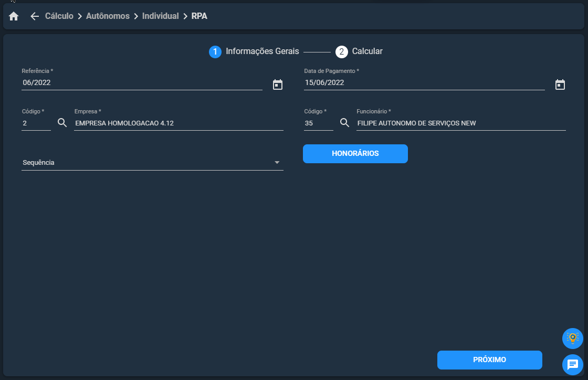Focus the Referência date field

coord(142,83)
